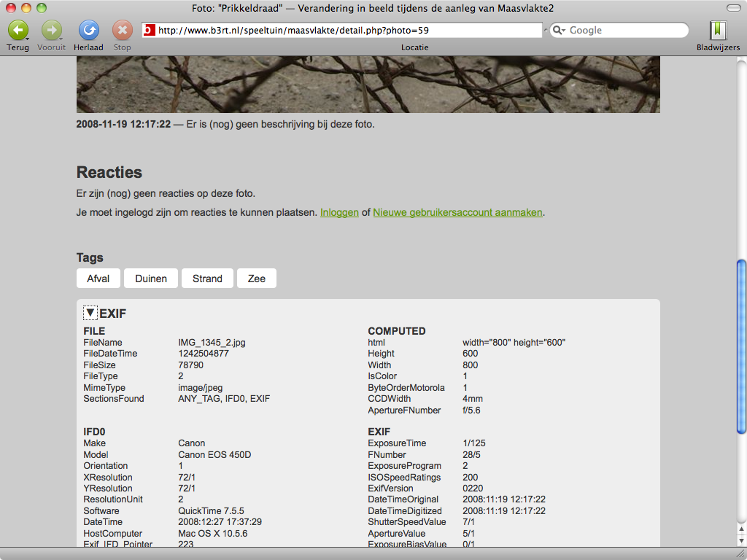Click html value width="800" height="600"

tap(514, 343)
